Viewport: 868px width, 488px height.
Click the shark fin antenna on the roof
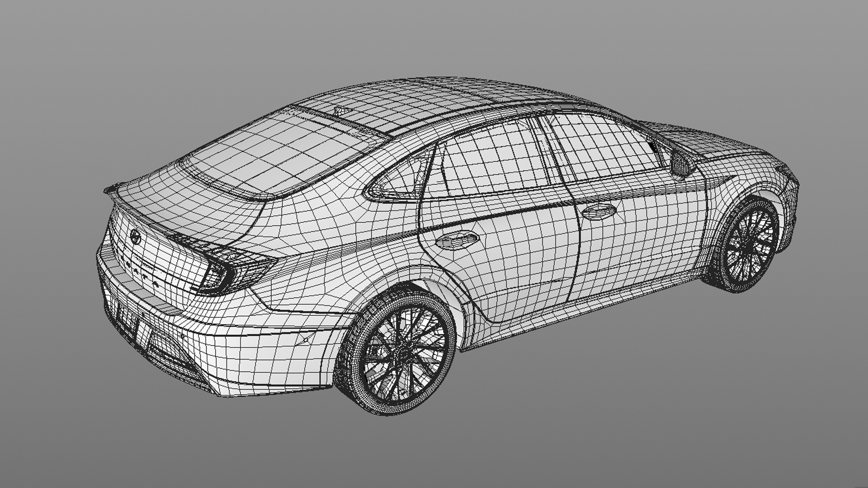click(x=340, y=111)
